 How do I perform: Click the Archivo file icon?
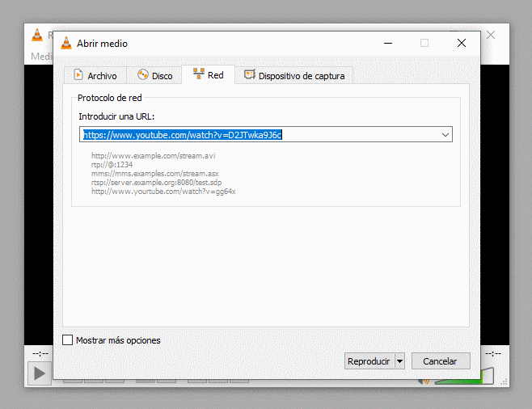pos(78,74)
